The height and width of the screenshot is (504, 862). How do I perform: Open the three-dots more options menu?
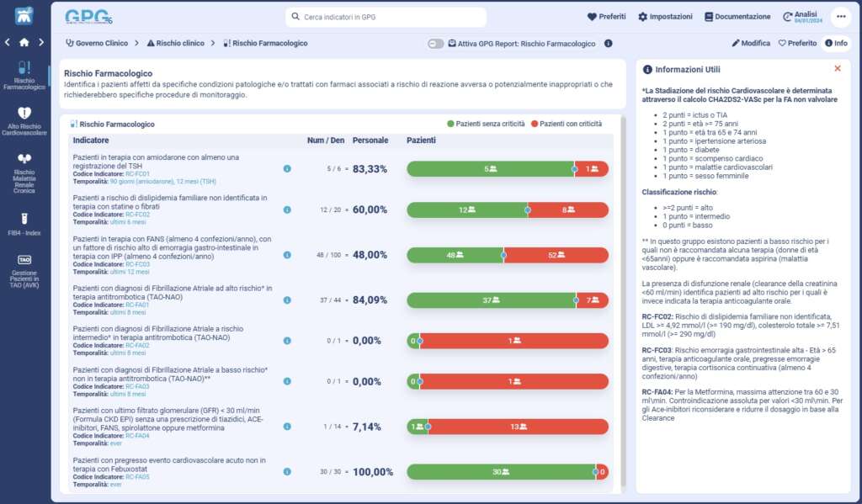[x=839, y=17]
